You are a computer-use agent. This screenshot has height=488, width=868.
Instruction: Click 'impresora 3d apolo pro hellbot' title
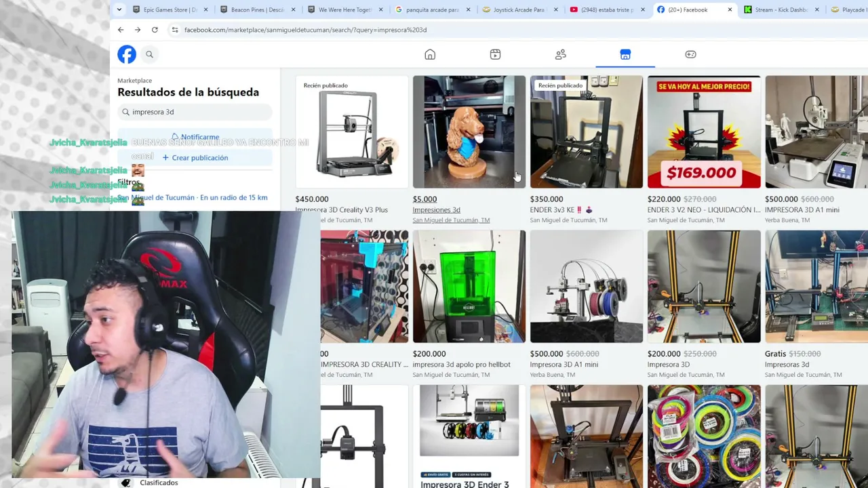[462, 365]
